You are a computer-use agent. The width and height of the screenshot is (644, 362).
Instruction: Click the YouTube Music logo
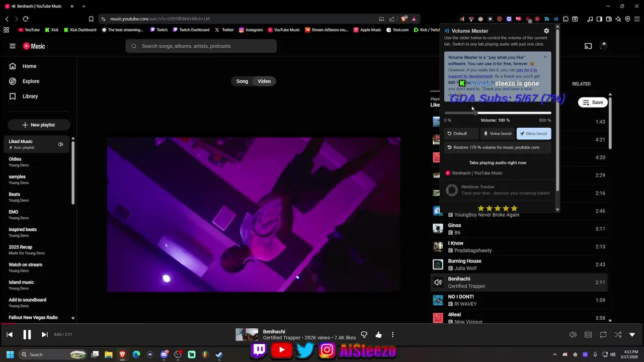click(34, 46)
